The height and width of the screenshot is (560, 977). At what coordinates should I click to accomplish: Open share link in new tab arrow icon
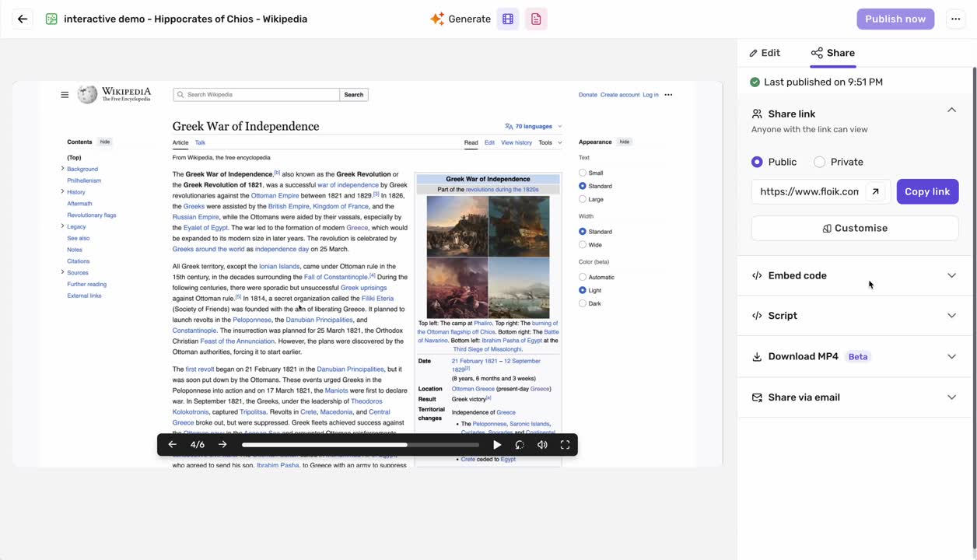[876, 191]
